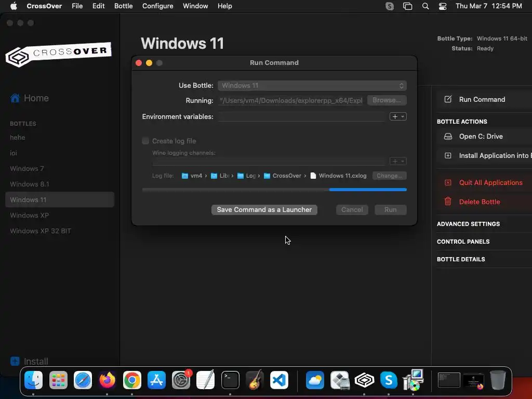
Task: Open the Weather app from the Dock
Action: (x=315, y=380)
